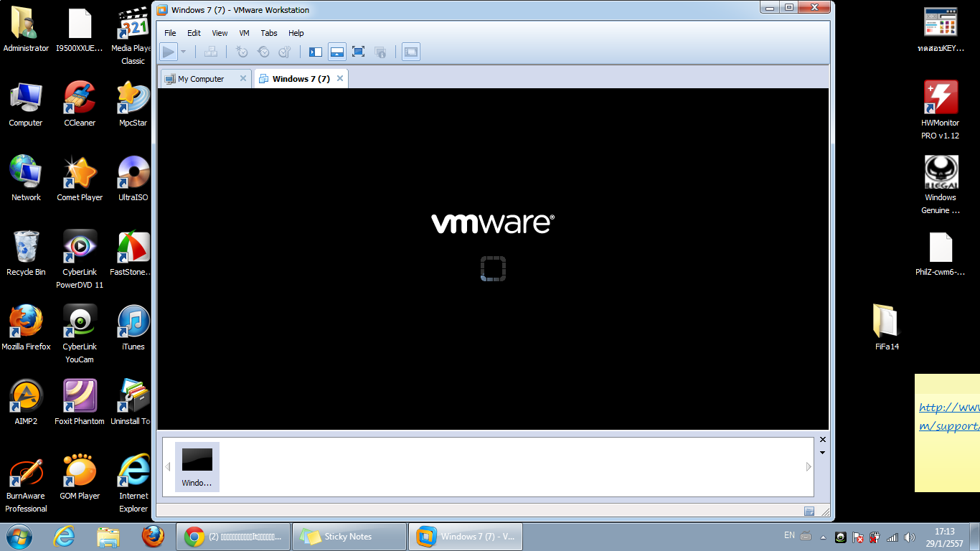Select the FiFa14 folder icon

click(x=887, y=329)
